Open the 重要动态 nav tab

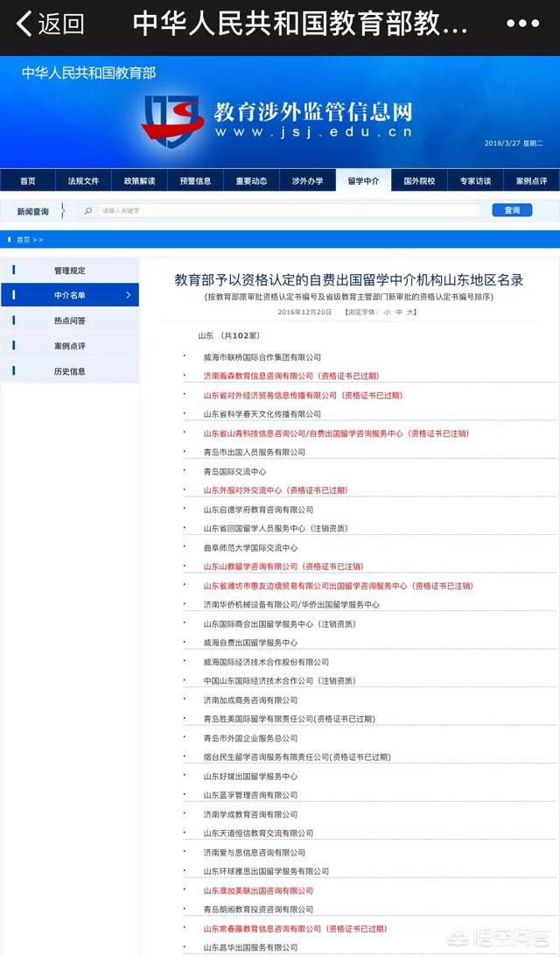[x=251, y=180]
